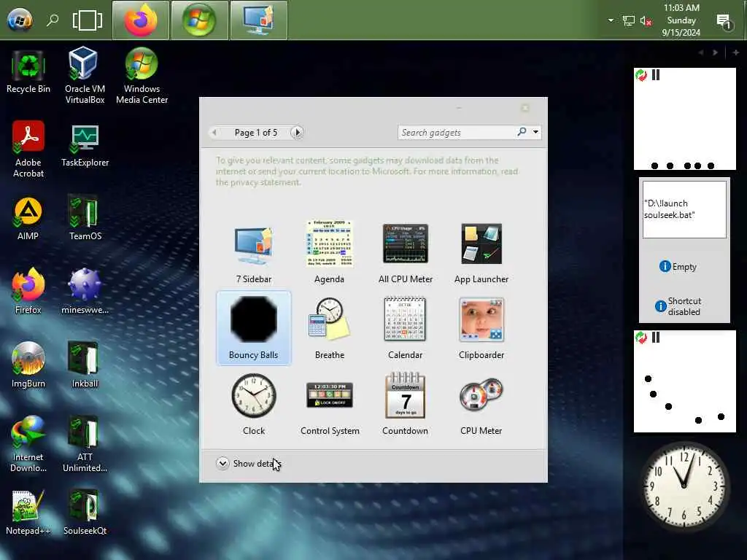Show hidden tray icons arrow
The height and width of the screenshot is (560, 747).
pyautogui.click(x=611, y=20)
